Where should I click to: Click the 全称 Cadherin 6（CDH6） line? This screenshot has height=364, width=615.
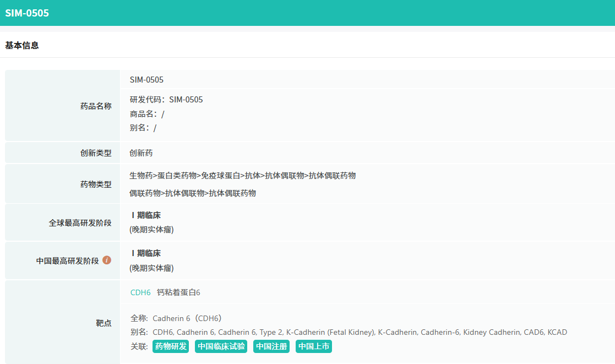pyautogui.click(x=176, y=318)
